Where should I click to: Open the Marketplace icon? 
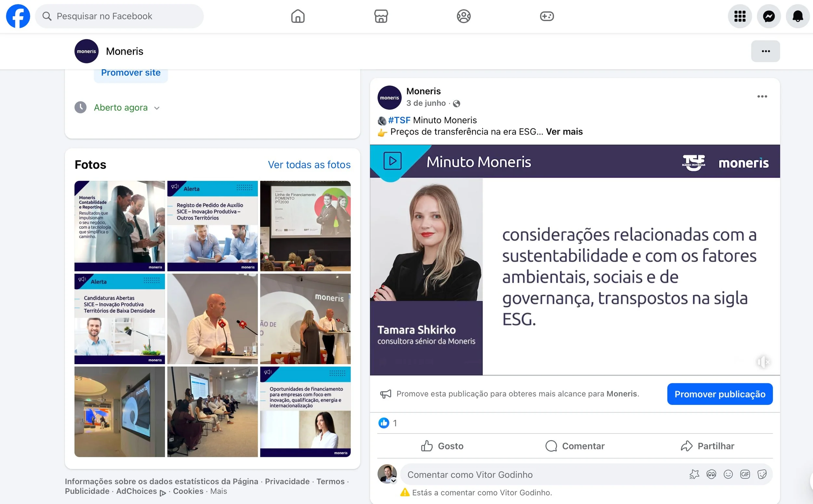[x=381, y=16]
